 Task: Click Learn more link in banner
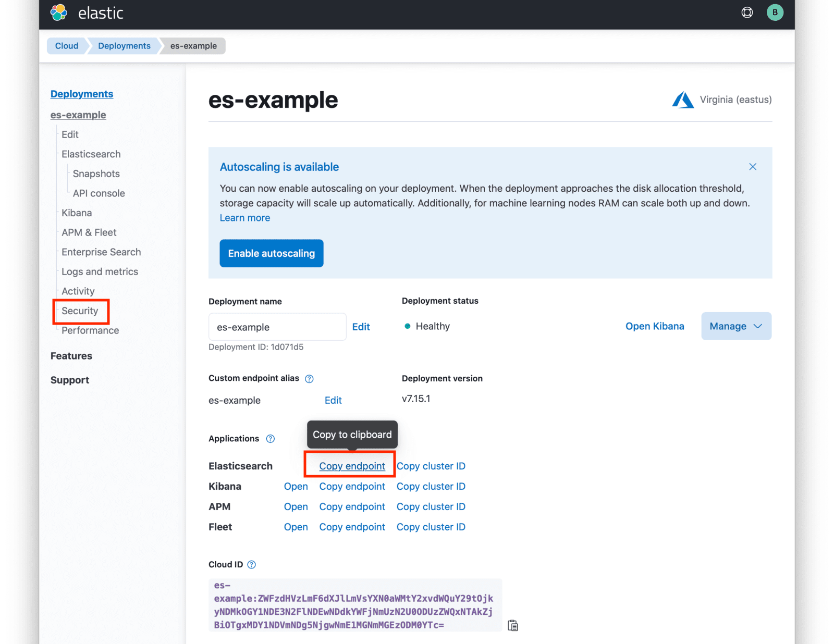(x=245, y=218)
